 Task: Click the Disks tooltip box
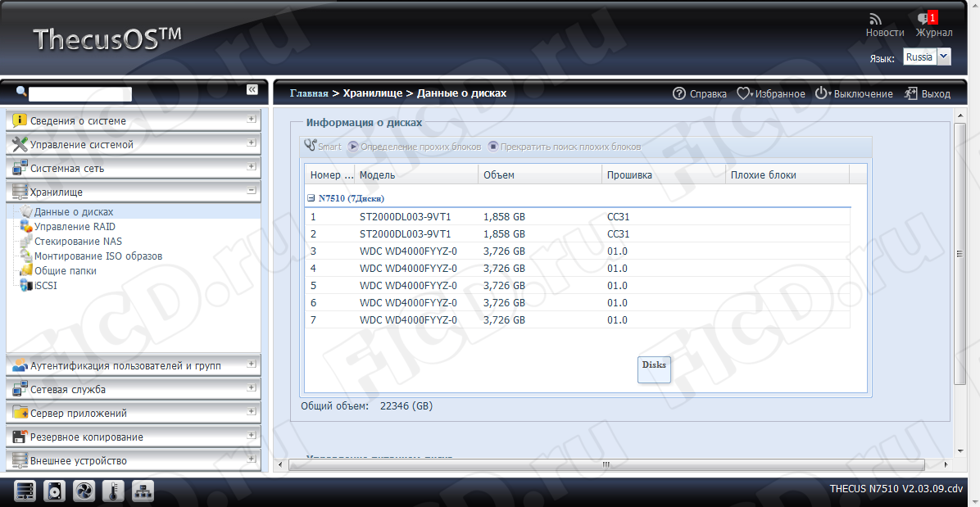coord(654,369)
